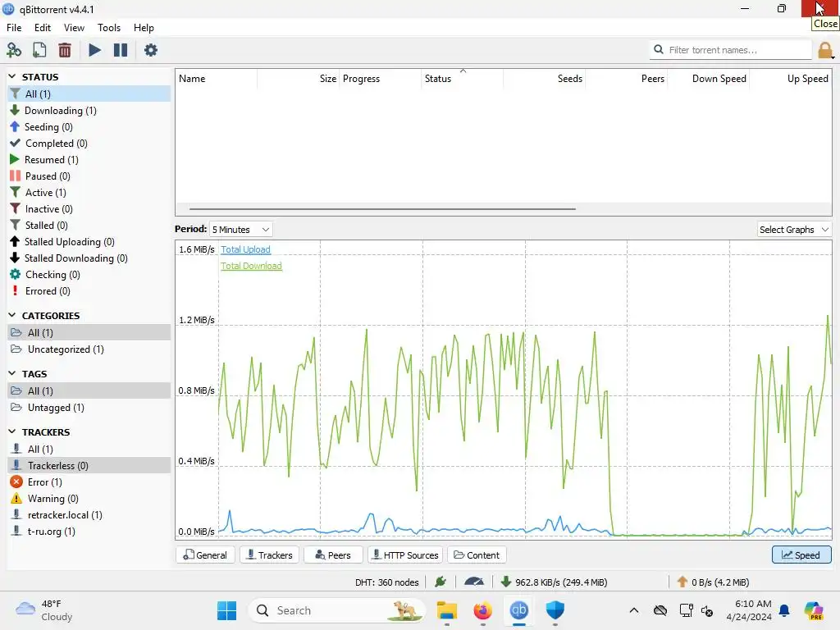Screen dimensions: 840x630
Task: Click the Add Torrent Link toolbar icon
Action: tap(14, 50)
